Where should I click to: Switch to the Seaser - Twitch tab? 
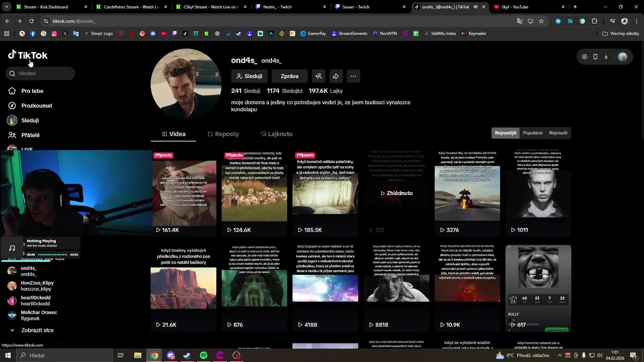pyautogui.click(x=370, y=7)
